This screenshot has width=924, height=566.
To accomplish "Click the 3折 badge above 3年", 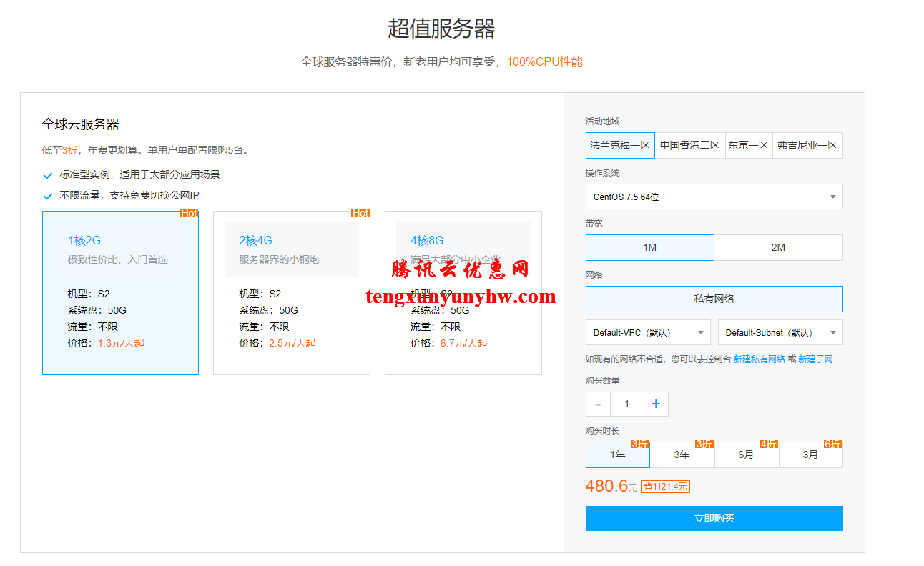I will pos(704,444).
